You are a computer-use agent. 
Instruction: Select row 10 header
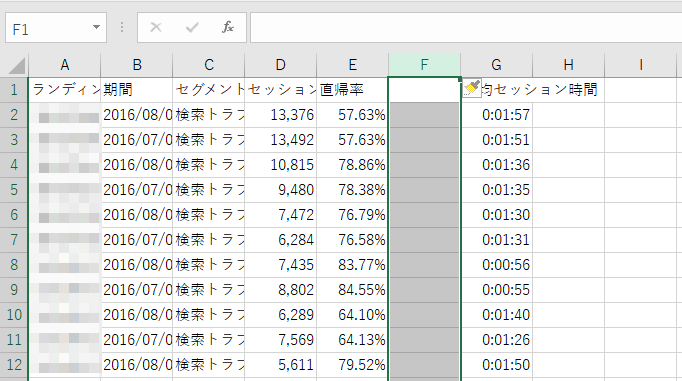click(14, 315)
